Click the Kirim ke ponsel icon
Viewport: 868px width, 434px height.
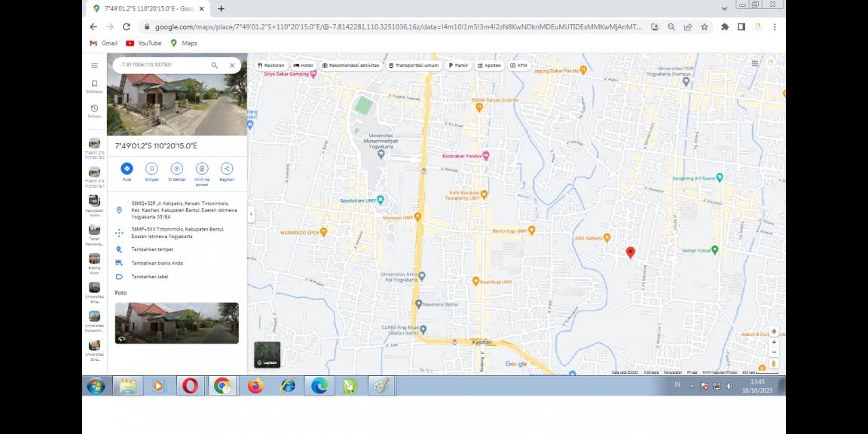click(x=201, y=170)
